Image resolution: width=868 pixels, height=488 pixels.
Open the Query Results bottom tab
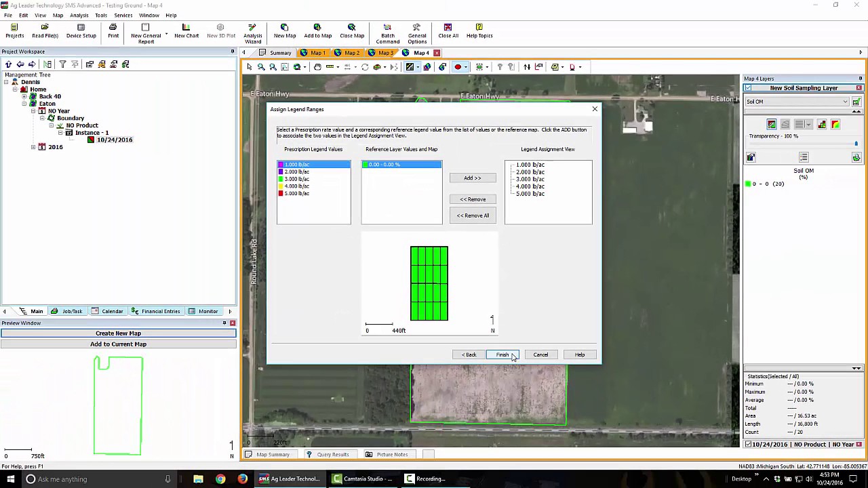coord(328,455)
